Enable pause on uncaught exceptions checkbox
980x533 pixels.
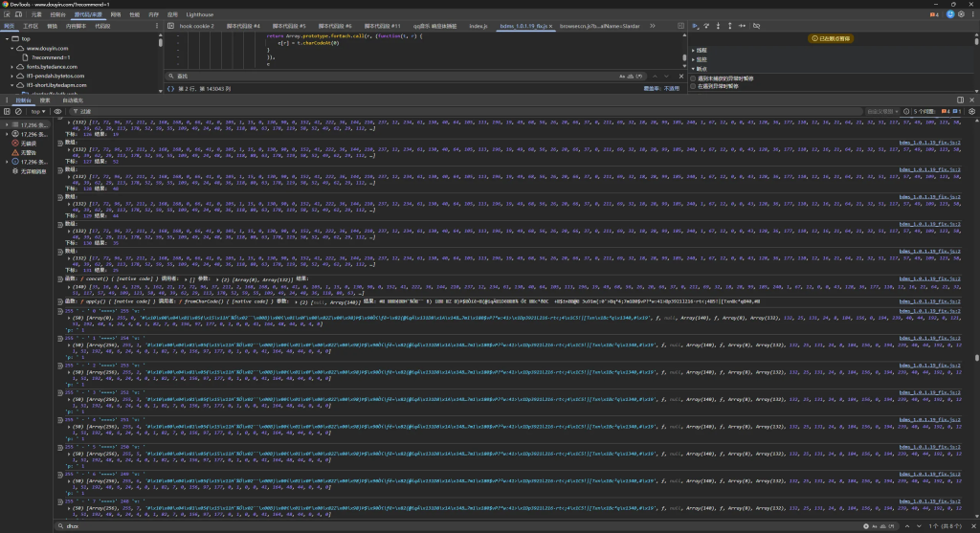pos(694,78)
